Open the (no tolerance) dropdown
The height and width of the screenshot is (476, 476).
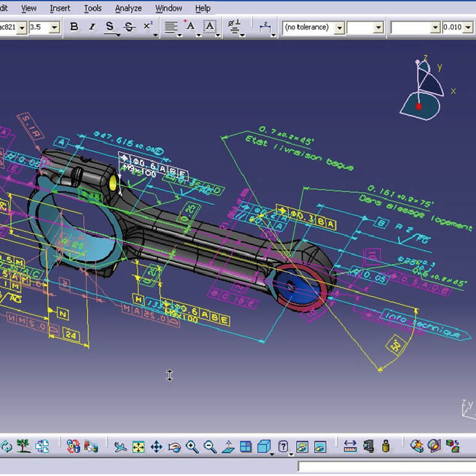coord(340,28)
